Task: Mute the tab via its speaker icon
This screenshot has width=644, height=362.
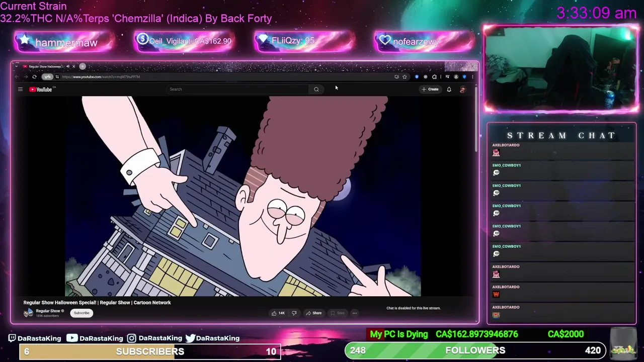Action: point(68,66)
